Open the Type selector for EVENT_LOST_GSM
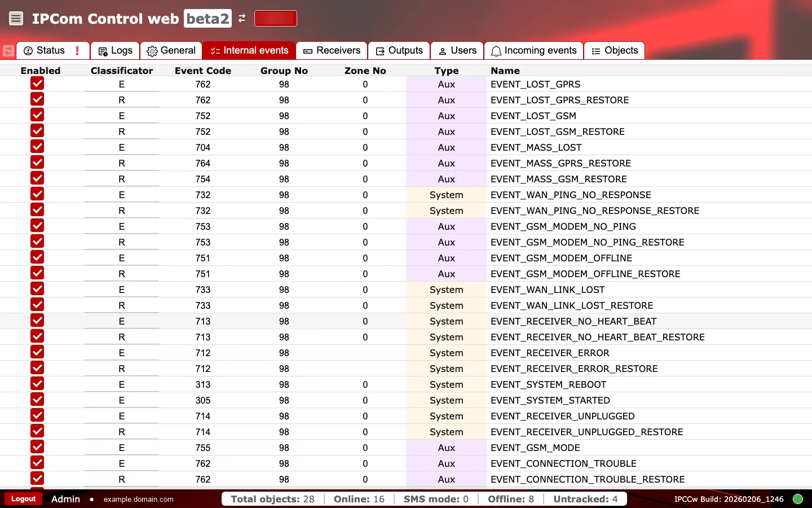Image resolution: width=812 pixels, height=508 pixels. 446,116
